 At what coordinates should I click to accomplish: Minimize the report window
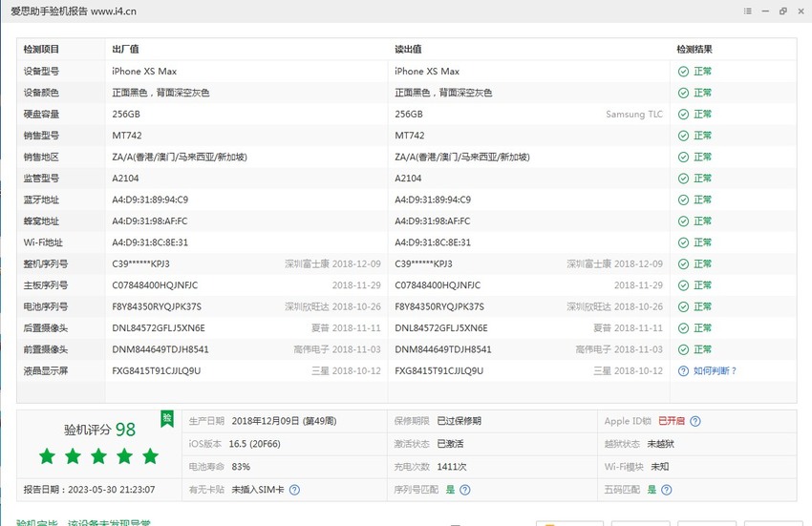[765, 11]
